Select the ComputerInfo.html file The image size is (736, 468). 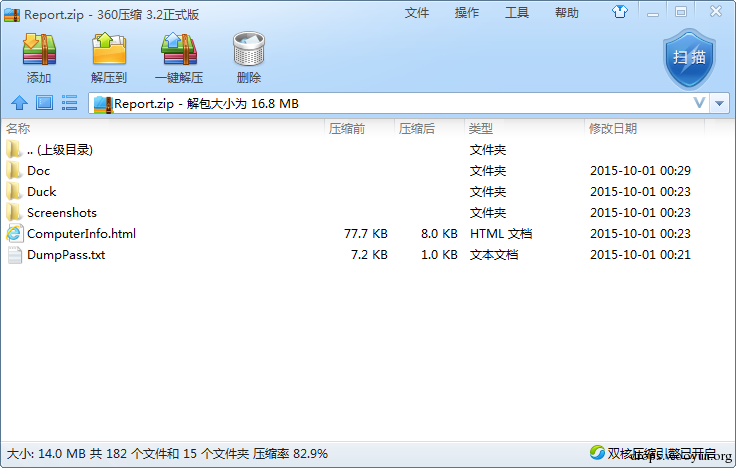[x=81, y=234]
